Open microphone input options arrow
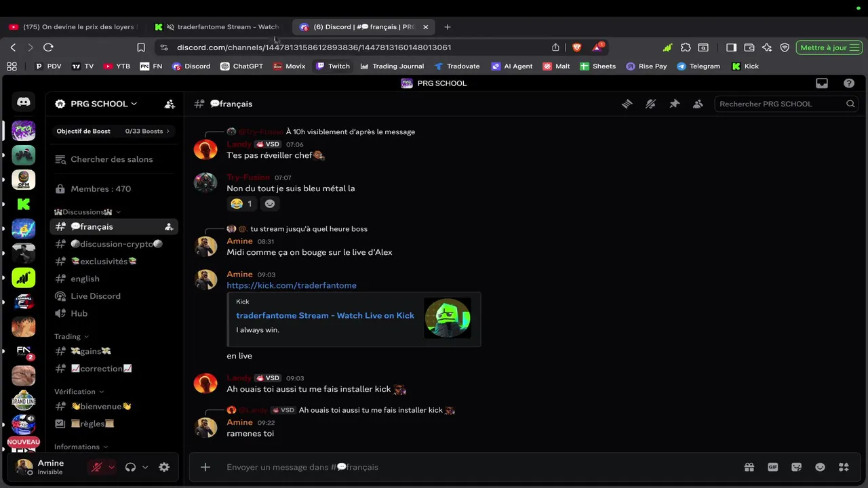 pyautogui.click(x=112, y=467)
